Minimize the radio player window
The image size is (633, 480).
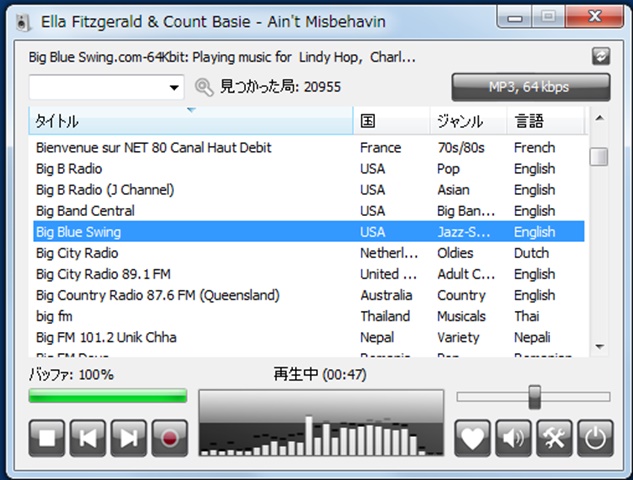pyautogui.click(x=515, y=18)
